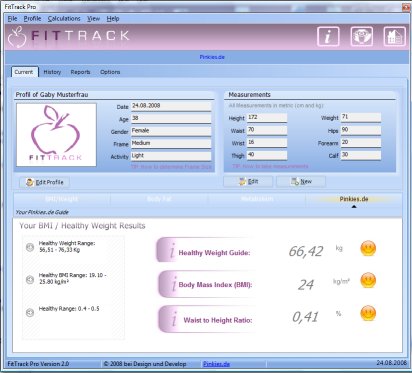Screen dimensions: 412x373
Task: Click the Gender field showing Female
Action: coord(171,131)
